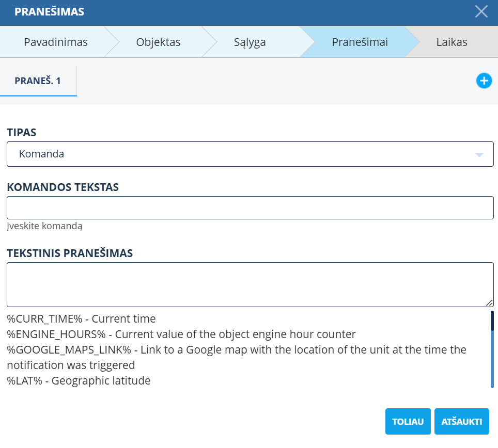Click the ATŠAUKTI button
This screenshot has width=498, height=448.
click(x=461, y=422)
